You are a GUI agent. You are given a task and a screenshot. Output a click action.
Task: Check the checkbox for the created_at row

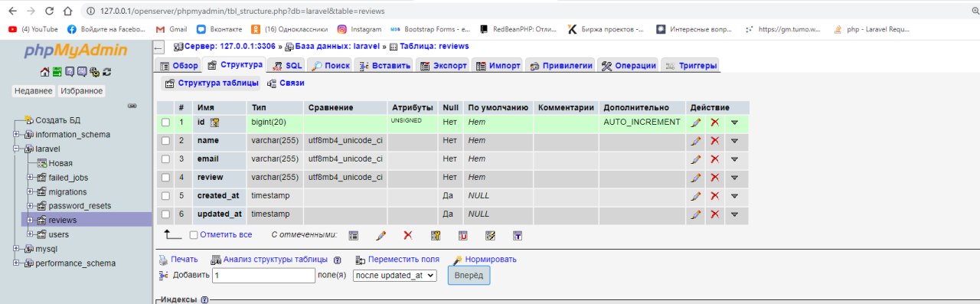[x=165, y=196]
